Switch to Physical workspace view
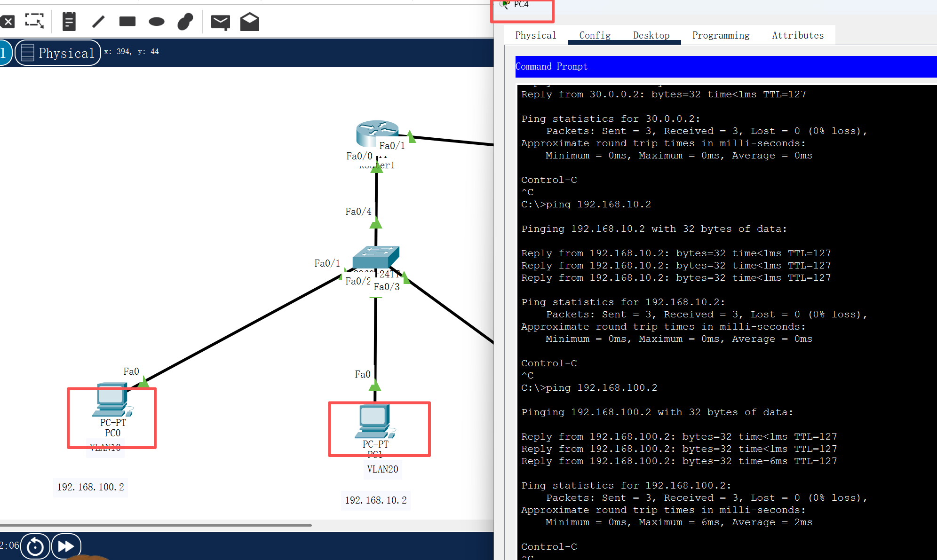The width and height of the screenshot is (937, 560). click(x=58, y=53)
